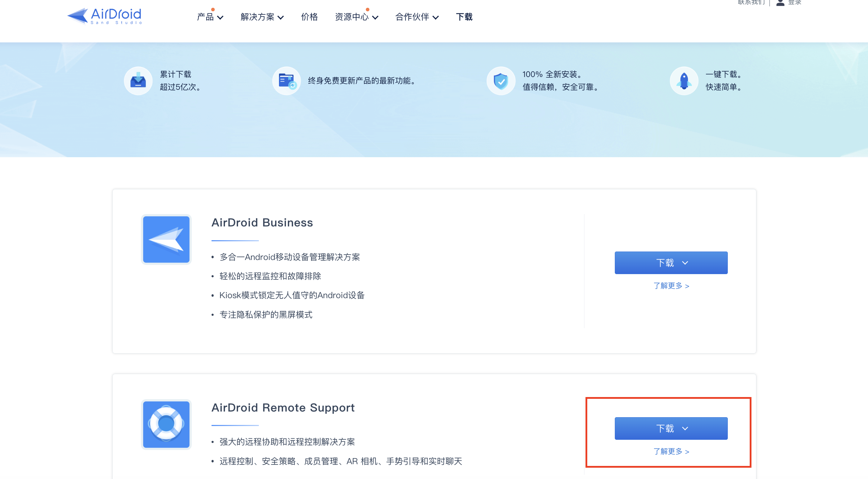Expand the 解决方案 navigation dropdown
Viewport: 868px width, 479px height.
[x=262, y=17]
